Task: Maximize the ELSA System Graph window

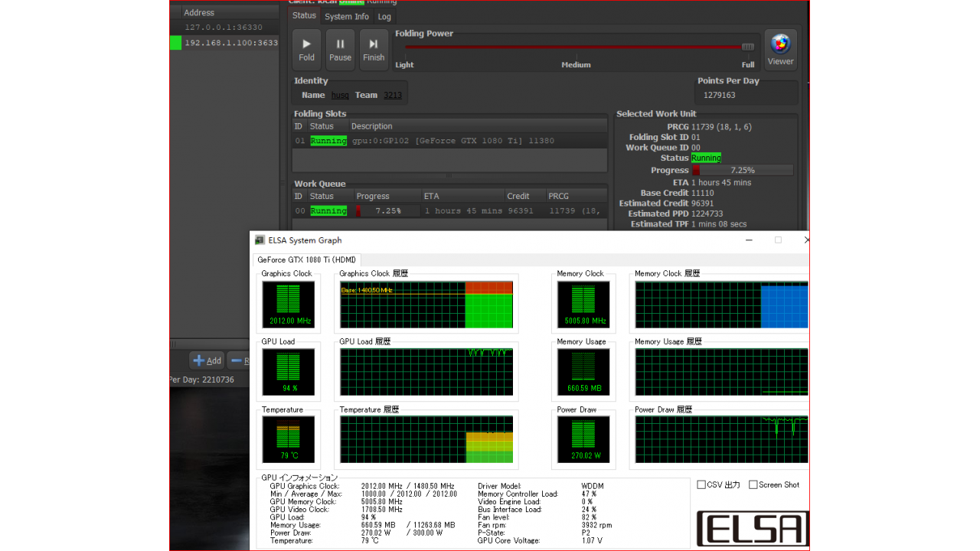Action: pyautogui.click(x=778, y=240)
